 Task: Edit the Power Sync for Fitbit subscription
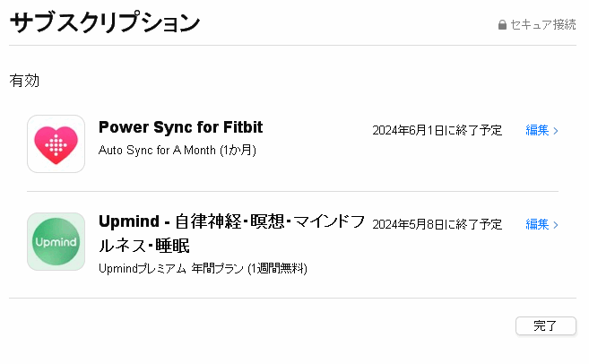537,131
